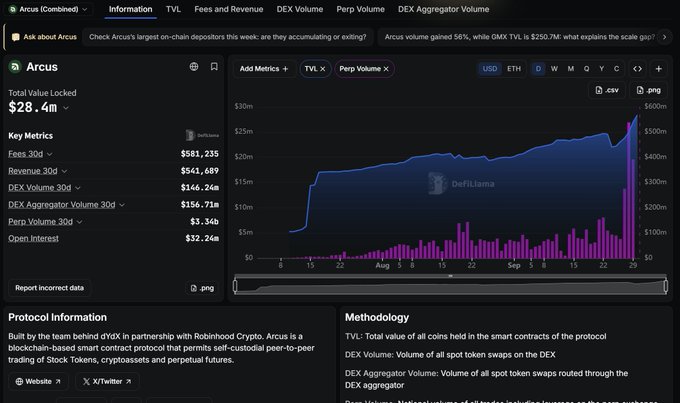
Task: Download the chart as .png
Action: pyautogui.click(x=648, y=90)
